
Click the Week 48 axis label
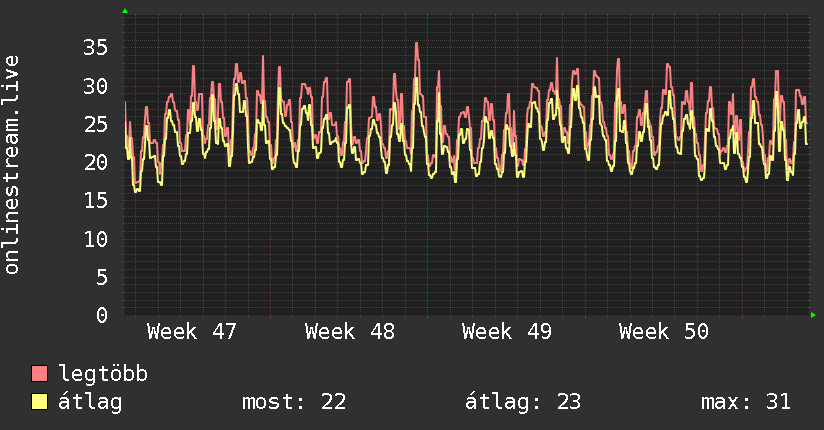pyautogui.click(x=349, y=332)
